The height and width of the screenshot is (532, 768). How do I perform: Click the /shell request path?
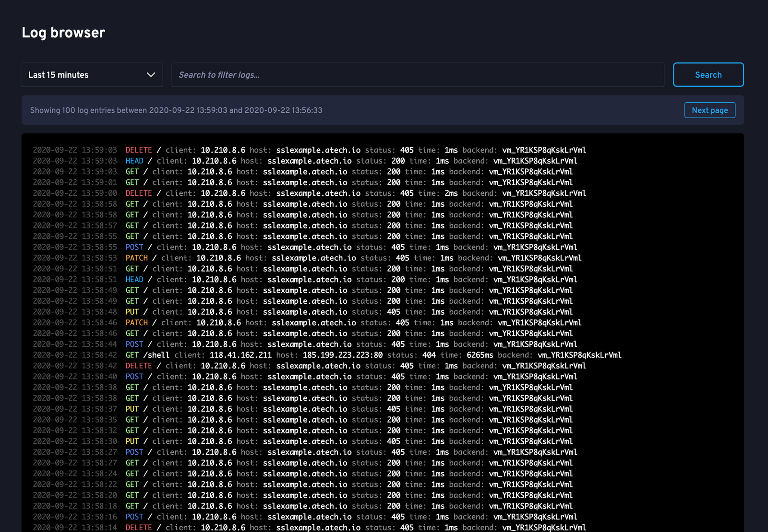click(x=156, y=355)
